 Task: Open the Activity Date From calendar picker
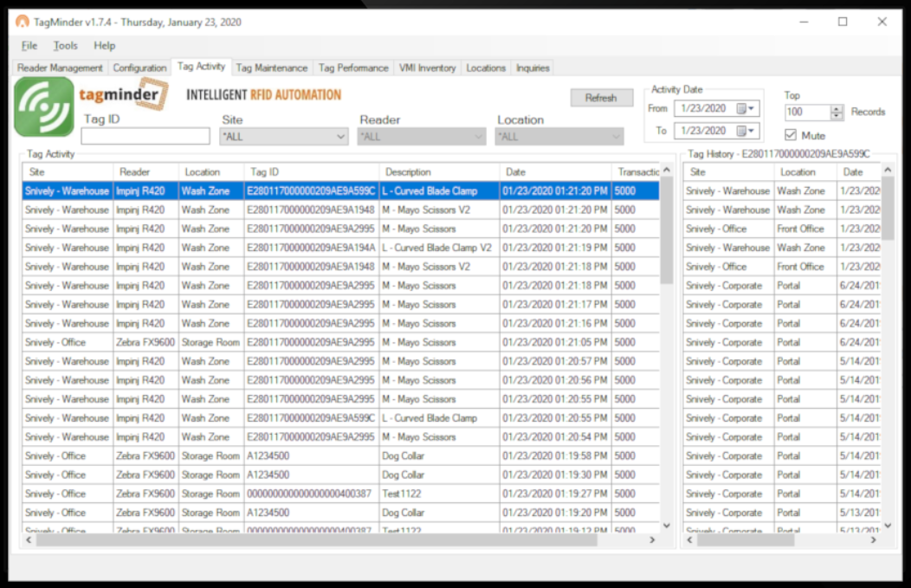(745, 108)
